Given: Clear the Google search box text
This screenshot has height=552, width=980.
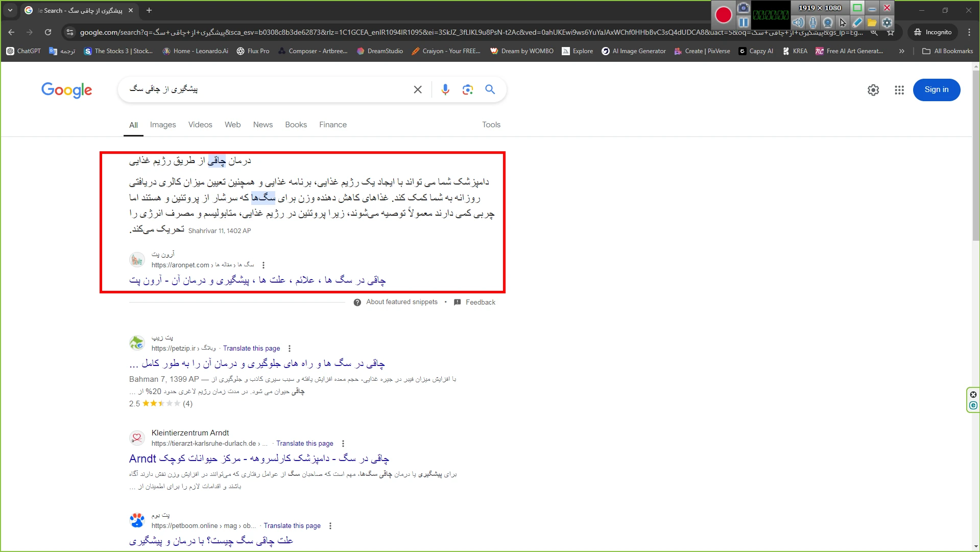Looking at the screenshot, I should pos(418,90).
